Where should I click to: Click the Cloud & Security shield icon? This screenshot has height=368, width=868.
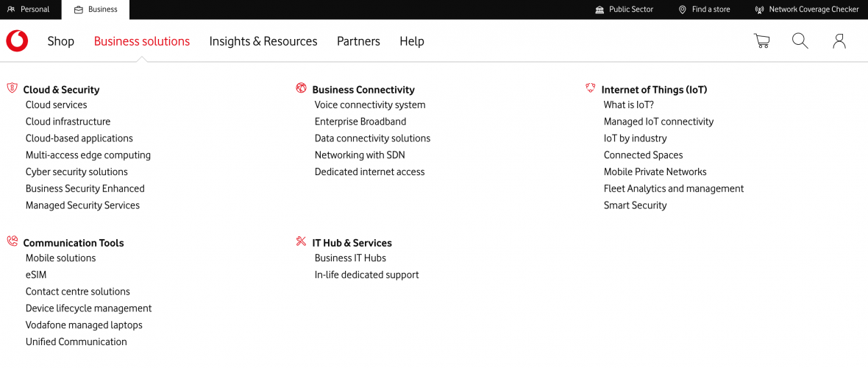[13, 88]
